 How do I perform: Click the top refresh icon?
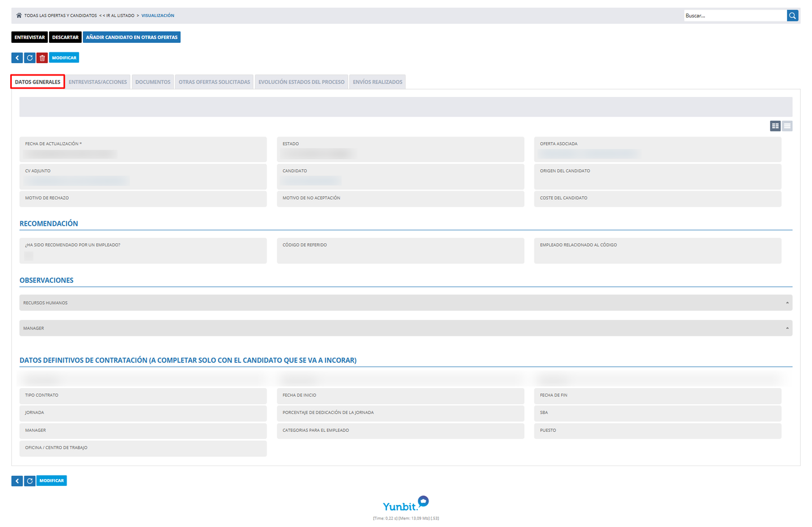tap(30, 58)
